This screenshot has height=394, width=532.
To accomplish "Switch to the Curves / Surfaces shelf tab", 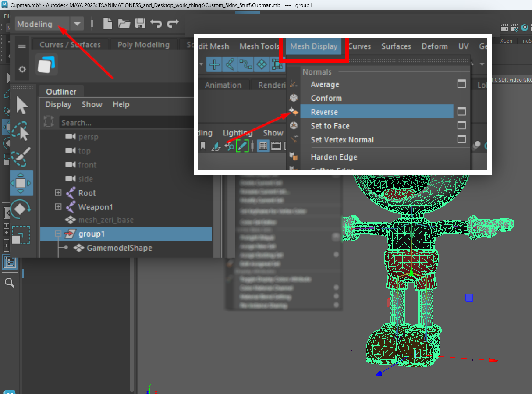I will [70, 45].
